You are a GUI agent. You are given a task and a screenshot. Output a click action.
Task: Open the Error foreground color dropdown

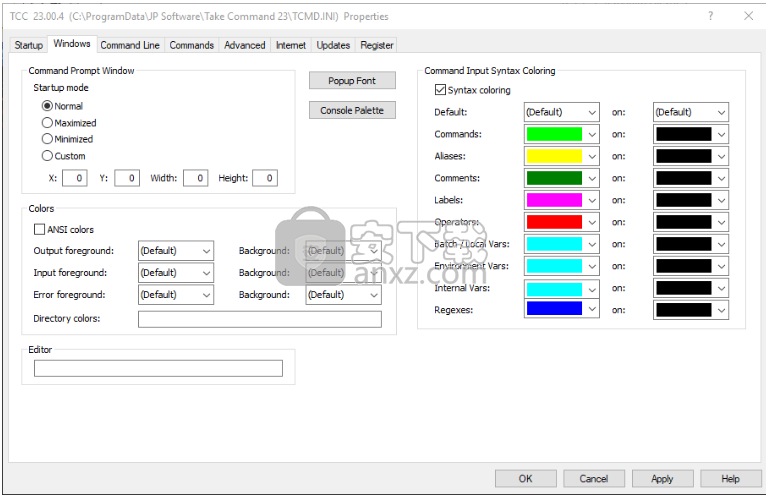pos(176,295)
